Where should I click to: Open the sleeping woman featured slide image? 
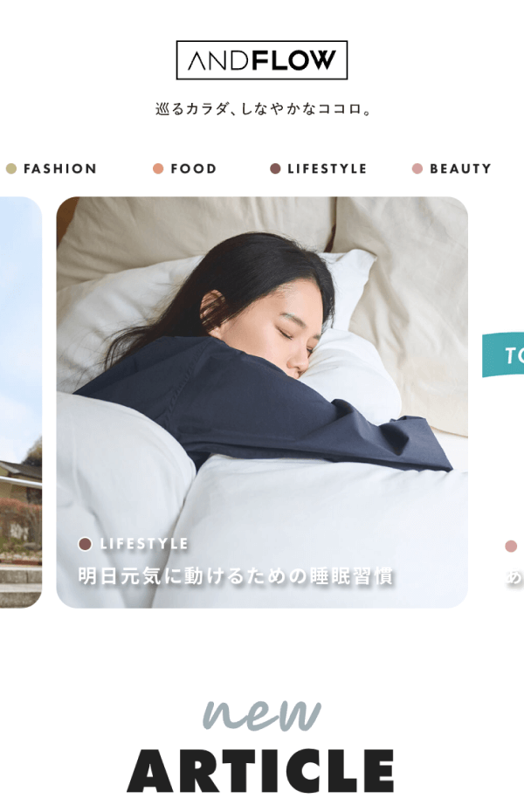point(262,402)
